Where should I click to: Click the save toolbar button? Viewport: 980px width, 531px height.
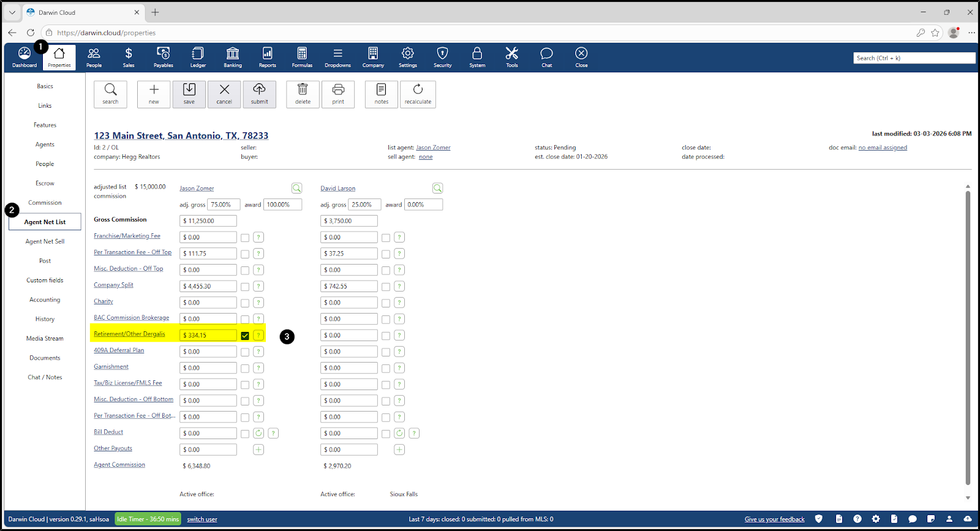click(x=189, y=94)
